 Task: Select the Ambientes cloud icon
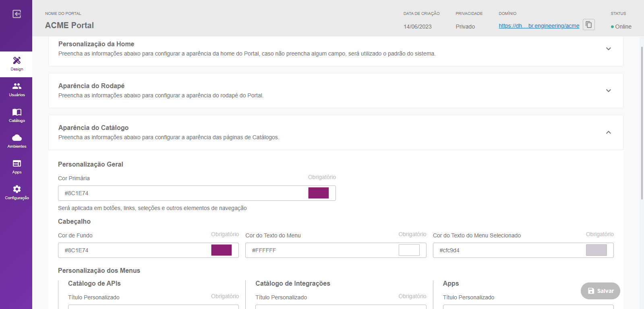pyautogui.click(x=17, y=141)
